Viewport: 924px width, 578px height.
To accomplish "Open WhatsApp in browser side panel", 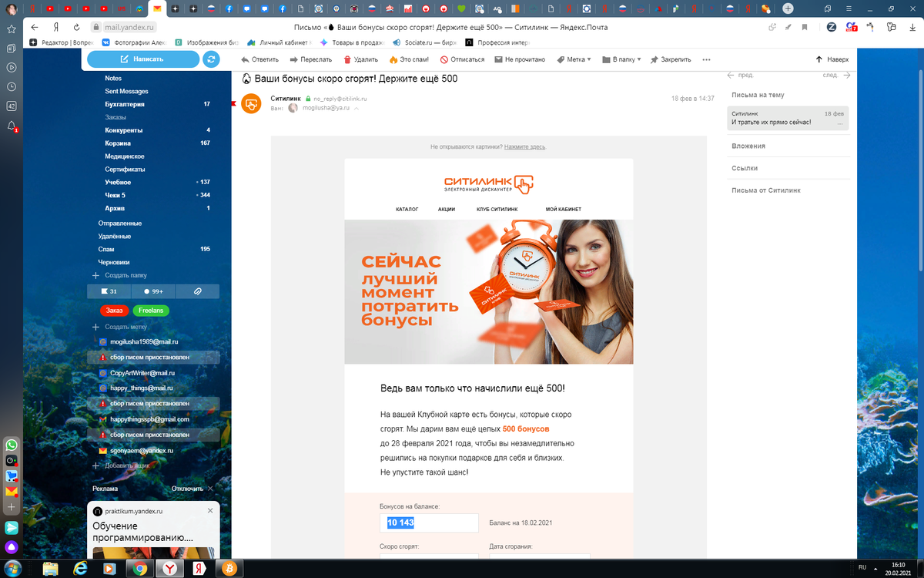I will tap(12, 445).
